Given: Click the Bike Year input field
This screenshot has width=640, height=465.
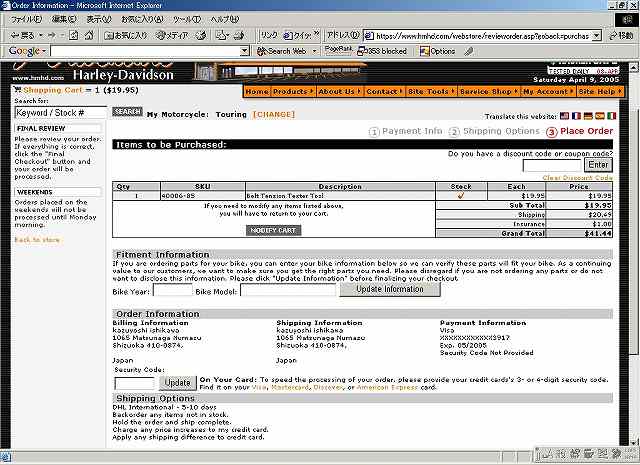Looking at the screenshot, I should coord(172,290).
